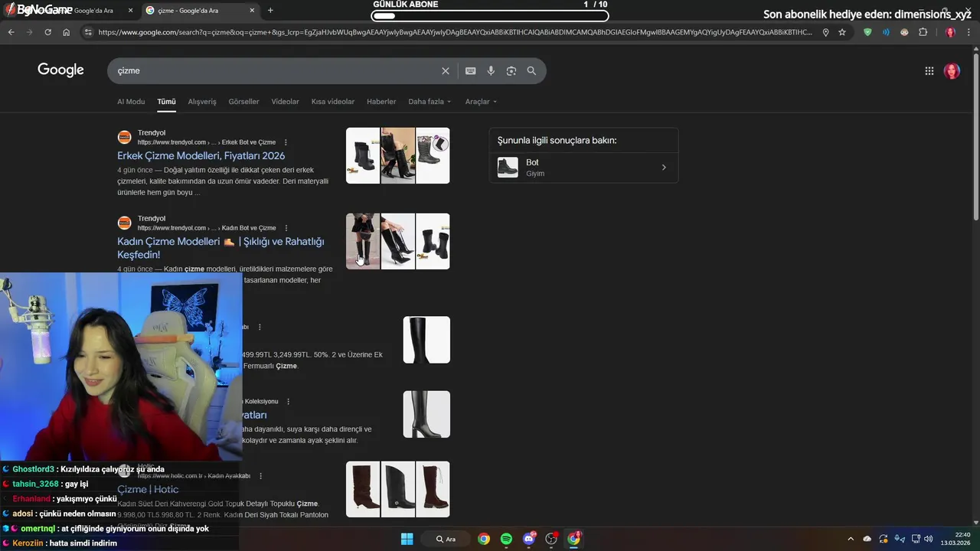The width and height of the screenshot is (980, 551).
Task: Open the Chrome profile avatar in toolbar
Action: coord(950,32)
